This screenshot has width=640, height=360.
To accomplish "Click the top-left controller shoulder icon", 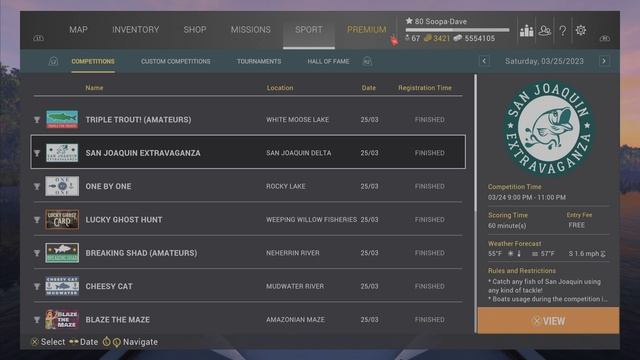I will 38,38.
